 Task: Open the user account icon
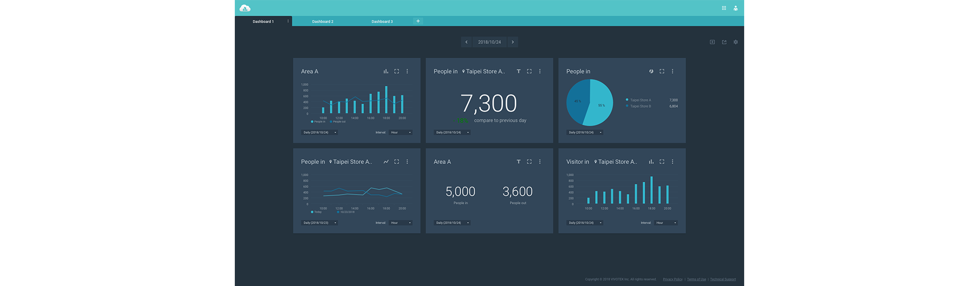[736, 8]
